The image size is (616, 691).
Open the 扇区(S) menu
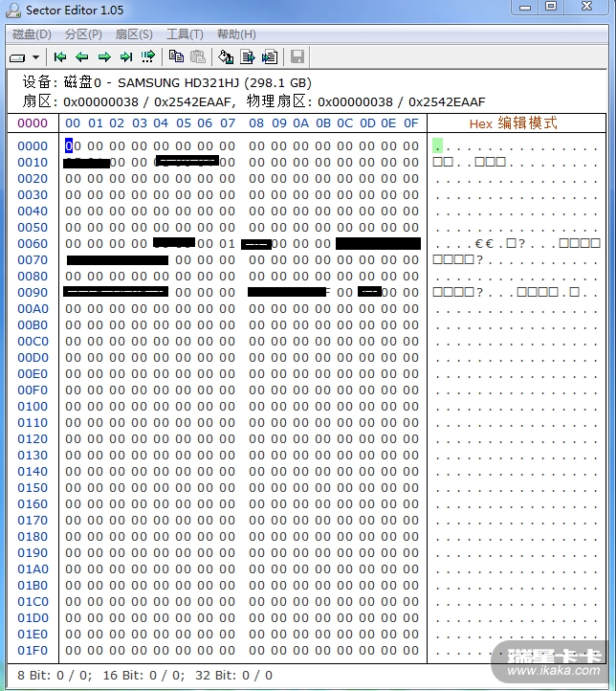[x=134, y=34]
